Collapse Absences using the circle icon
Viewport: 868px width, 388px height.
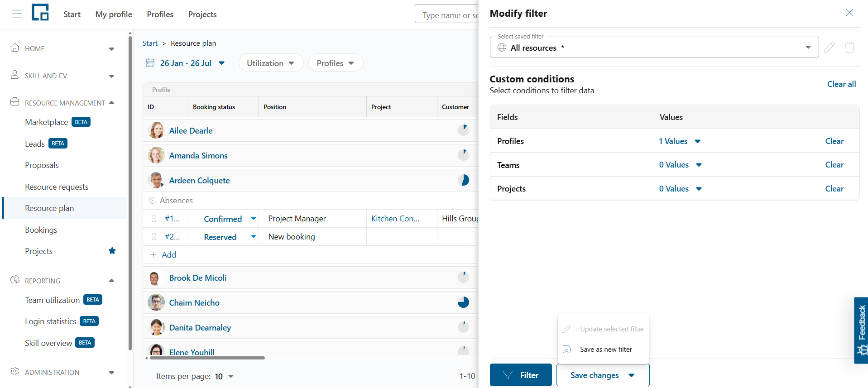[152, 200]
